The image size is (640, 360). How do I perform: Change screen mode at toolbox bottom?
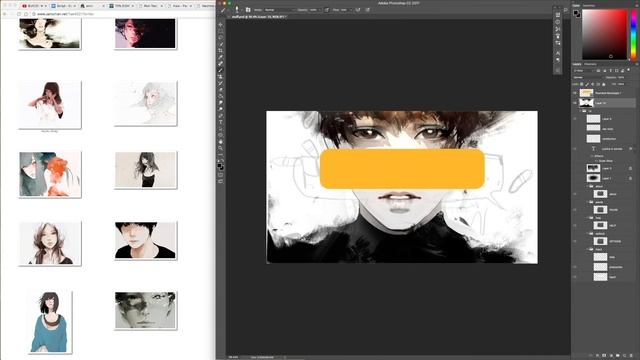coord(221,181)
